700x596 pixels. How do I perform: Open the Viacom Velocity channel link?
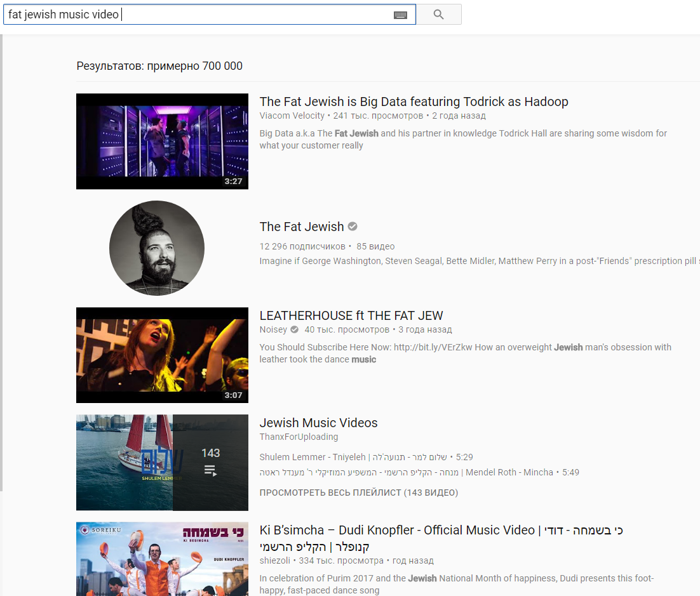pos(292,116)
